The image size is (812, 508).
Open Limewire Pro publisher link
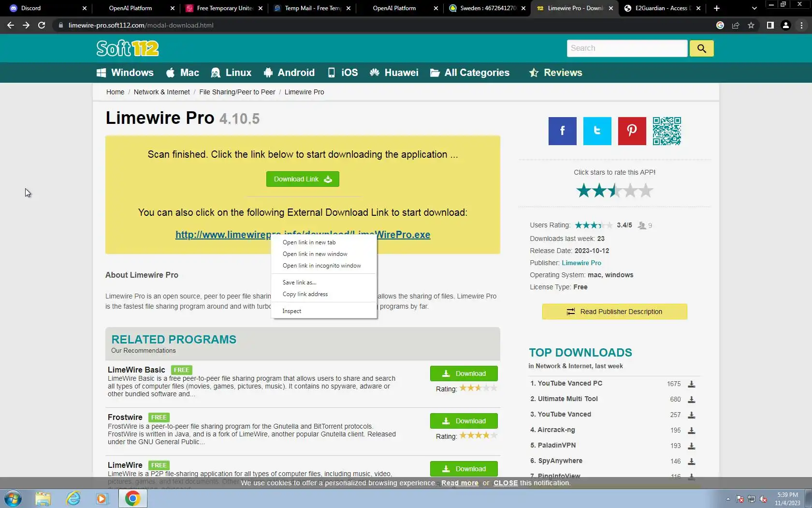581,263
